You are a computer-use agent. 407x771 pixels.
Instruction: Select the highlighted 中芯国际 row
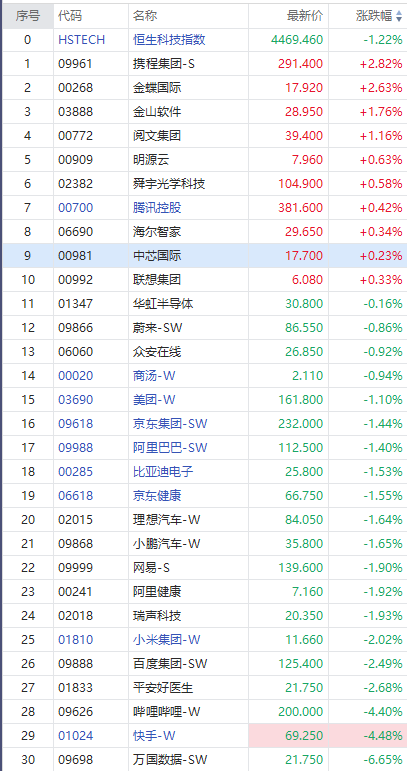point(204,256)
